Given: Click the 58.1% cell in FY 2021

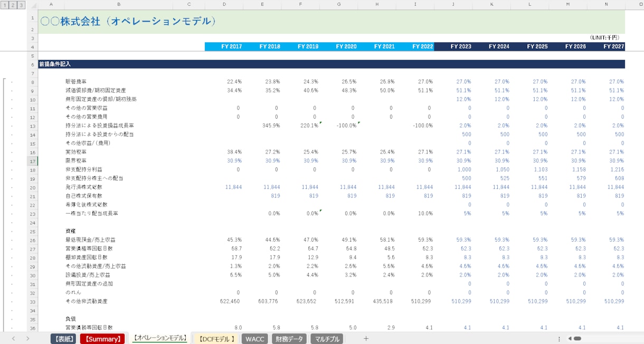Looking at the screenshot, I should click(387, 240).
